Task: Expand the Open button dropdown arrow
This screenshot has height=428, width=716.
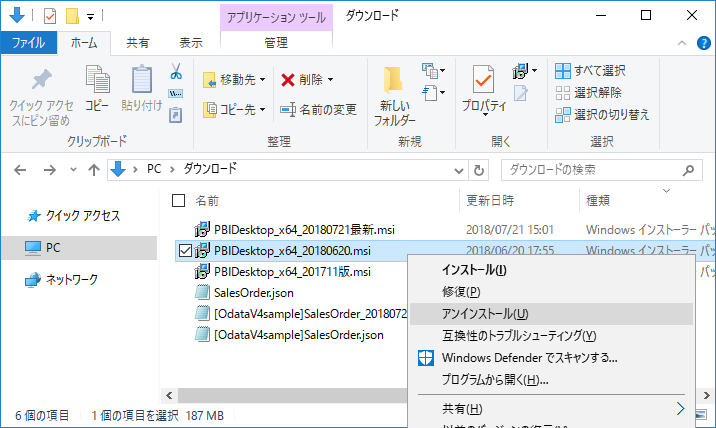Action: [x=535, y=71]
